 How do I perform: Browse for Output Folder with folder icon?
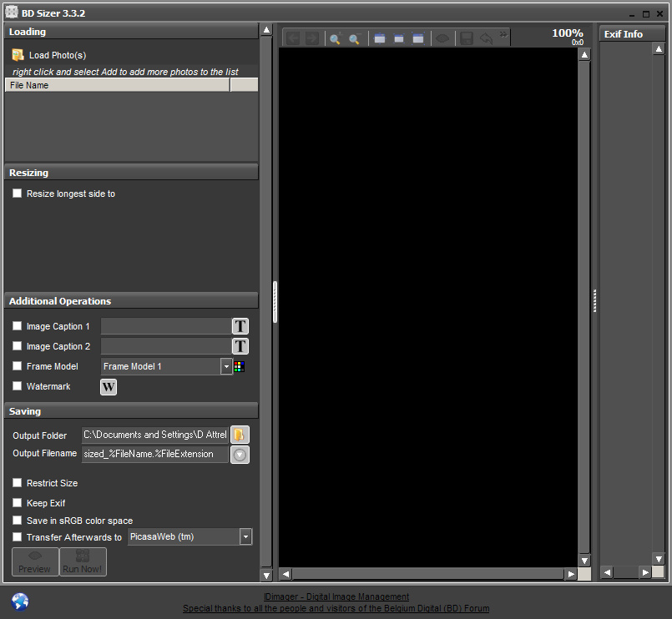point(240,435)
